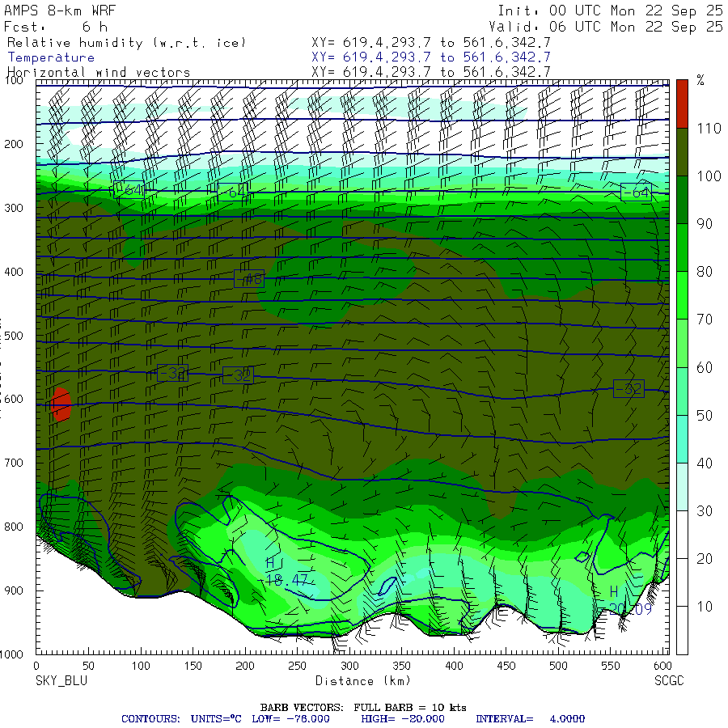Select the colorbar segment between 80 and 90
The width and height of the screenshot is (728, 728).
pyautogui.click(x=682, y=248)
